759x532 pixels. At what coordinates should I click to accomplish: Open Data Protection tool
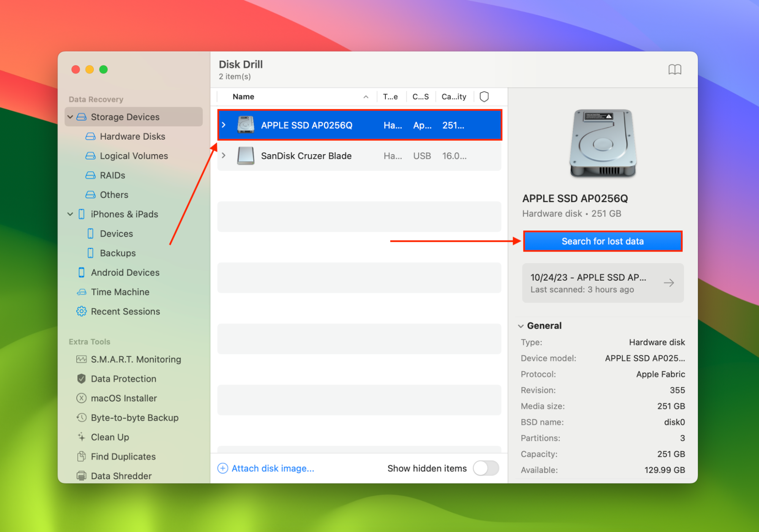point(123,379)
